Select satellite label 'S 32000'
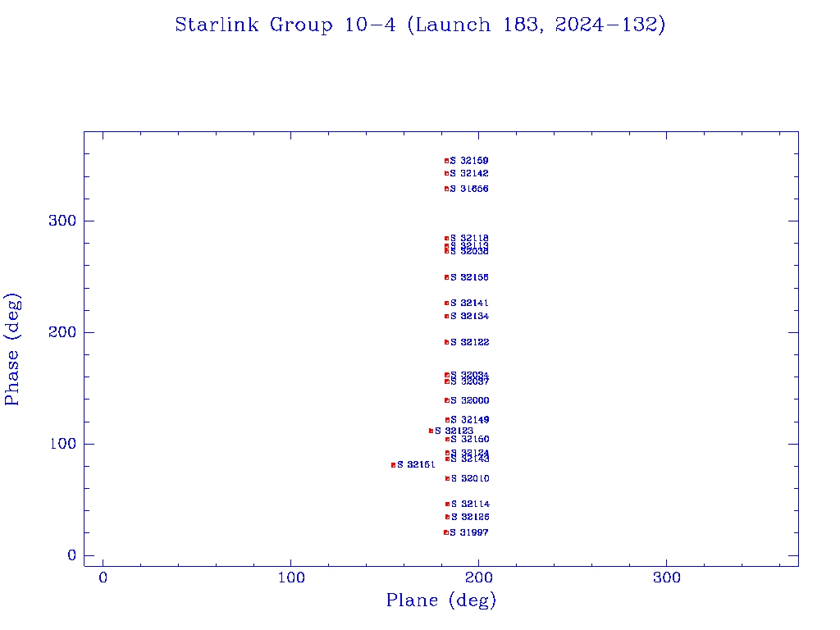Image resolution: width=840 pixels, height=630 pixels. tap(470, 400)
